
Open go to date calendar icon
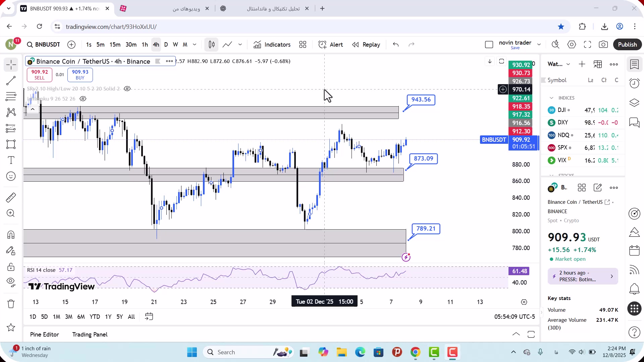tap(149, 317)
